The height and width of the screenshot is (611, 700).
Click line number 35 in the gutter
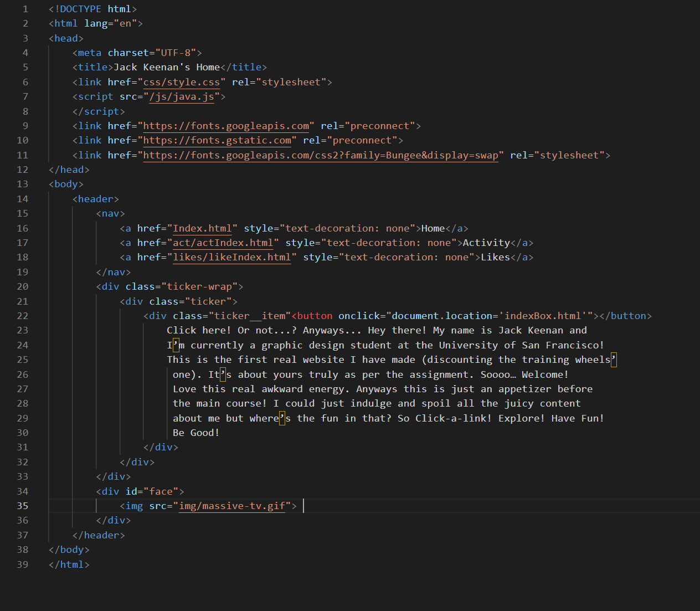(x=22, y=506)
